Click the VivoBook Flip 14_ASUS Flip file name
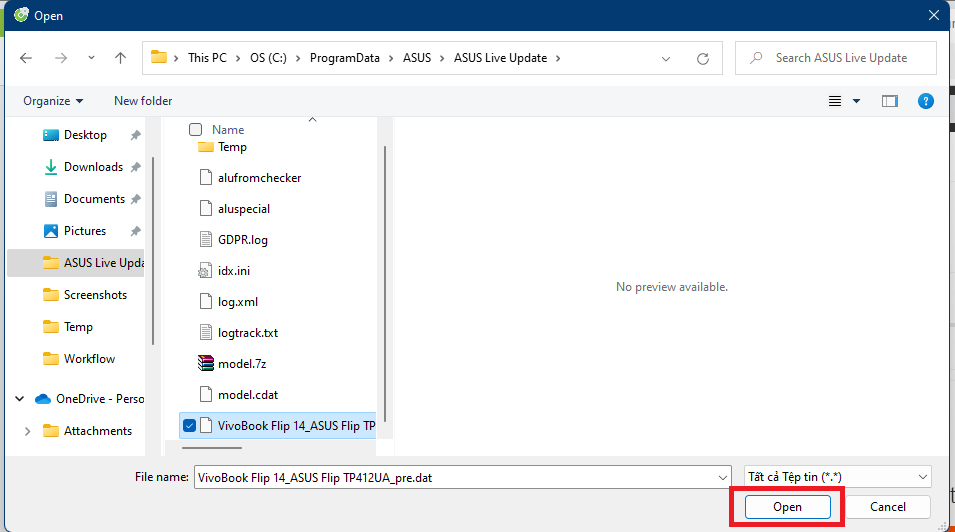The width and height of the screenshot is (955, 532). (296, 426)
